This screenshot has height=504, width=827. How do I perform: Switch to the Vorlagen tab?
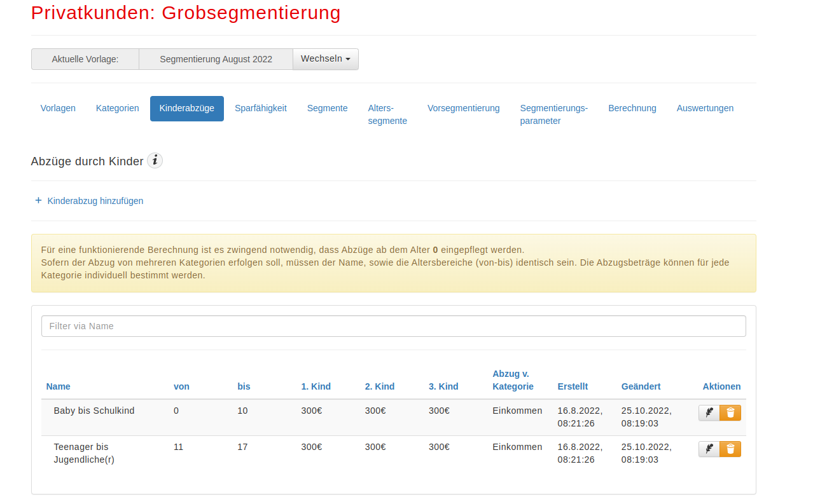coord(58,108)
